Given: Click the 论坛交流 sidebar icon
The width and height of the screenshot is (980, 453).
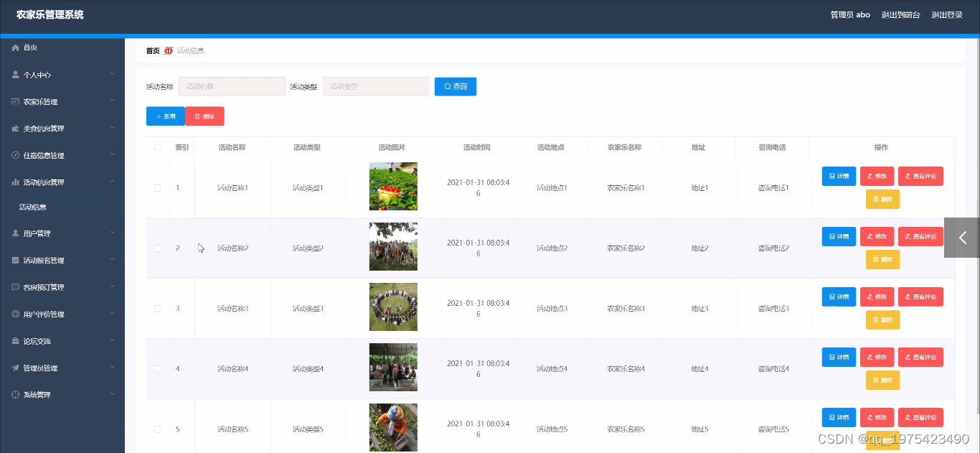Looking at the screenshot, I should point(16,341).
